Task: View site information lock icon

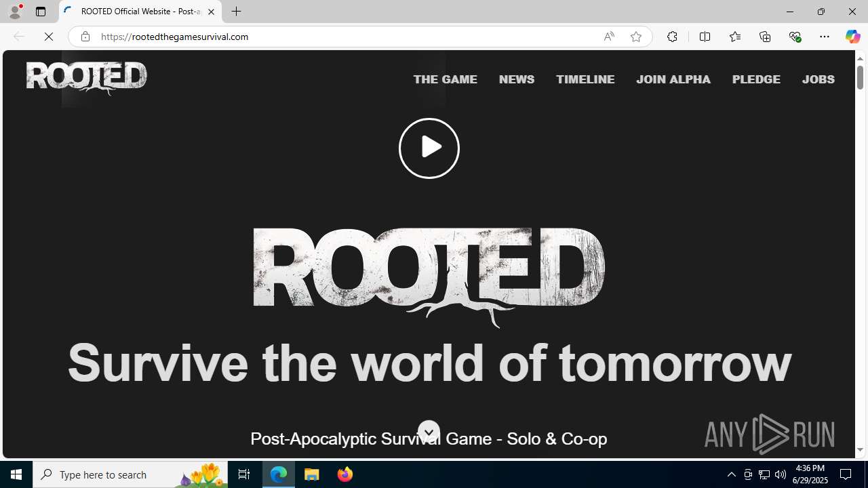Action: click(x=85, y=37)
